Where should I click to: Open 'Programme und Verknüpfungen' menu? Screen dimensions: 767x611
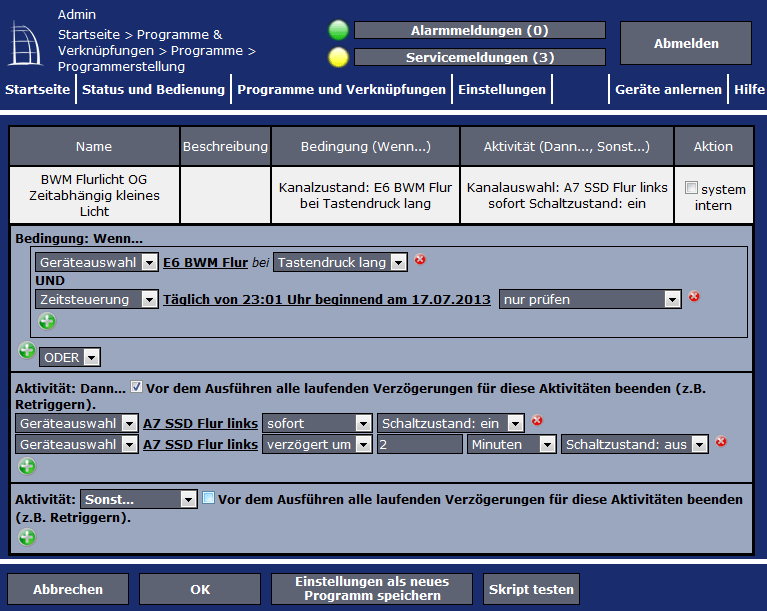(x=341, y=90)
